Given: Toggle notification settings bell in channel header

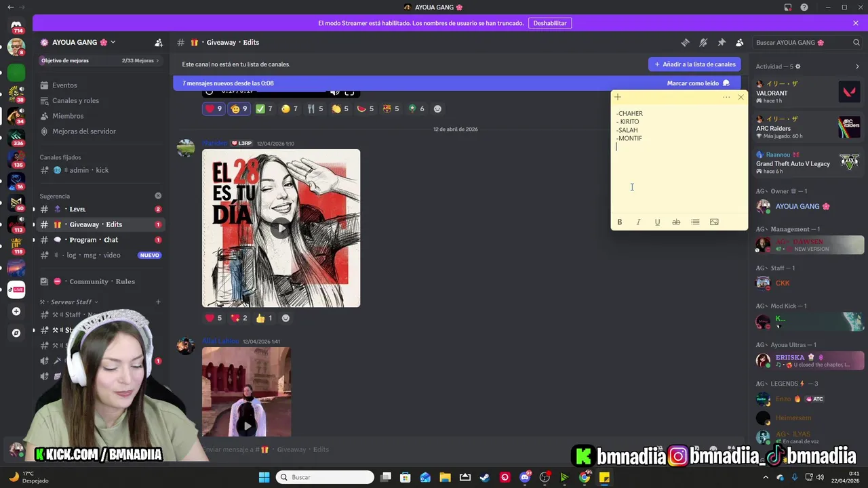Looking at the screenshot, I should [x=703, y=42].
